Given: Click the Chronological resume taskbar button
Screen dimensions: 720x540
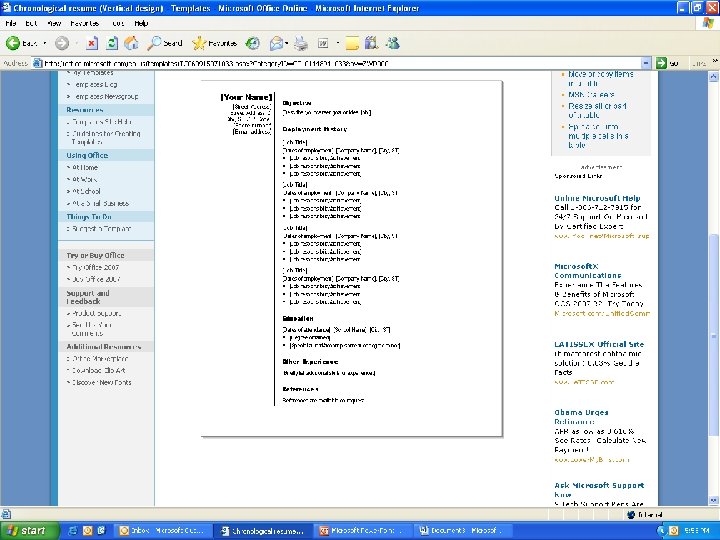Looking at the screenshot, I should click(x=263, y=531).
